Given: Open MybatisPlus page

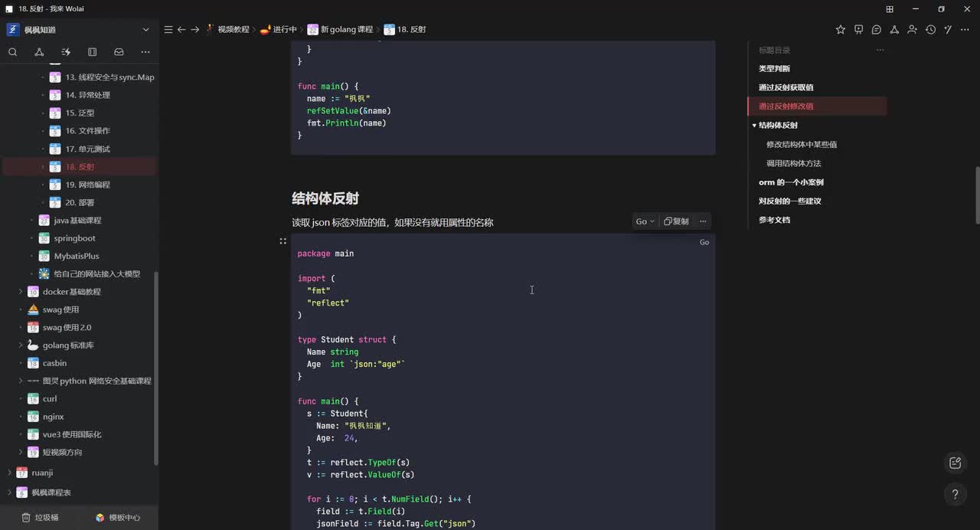Looking at the screenshot, I should (77, 256).
